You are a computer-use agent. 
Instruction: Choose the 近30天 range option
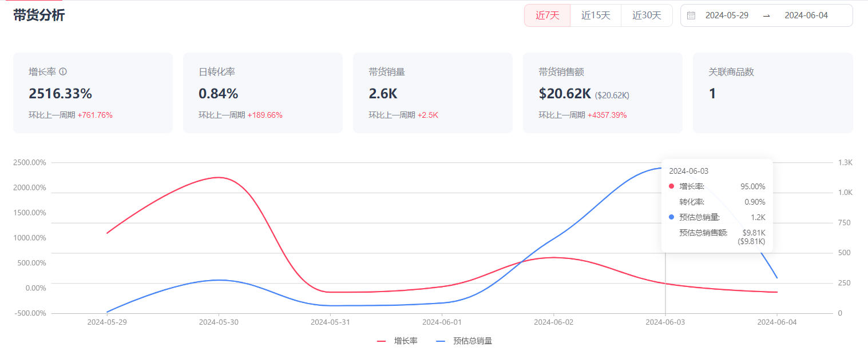647,15
